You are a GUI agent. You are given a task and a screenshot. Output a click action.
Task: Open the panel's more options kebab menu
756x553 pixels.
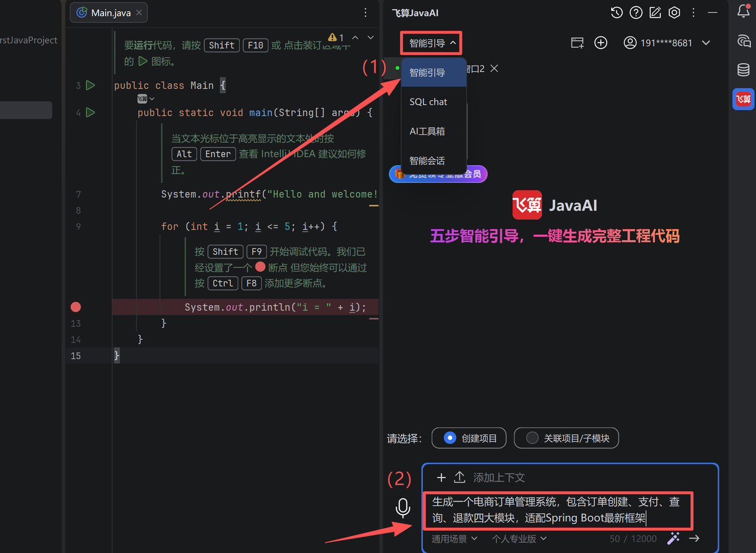pos(693,12)
